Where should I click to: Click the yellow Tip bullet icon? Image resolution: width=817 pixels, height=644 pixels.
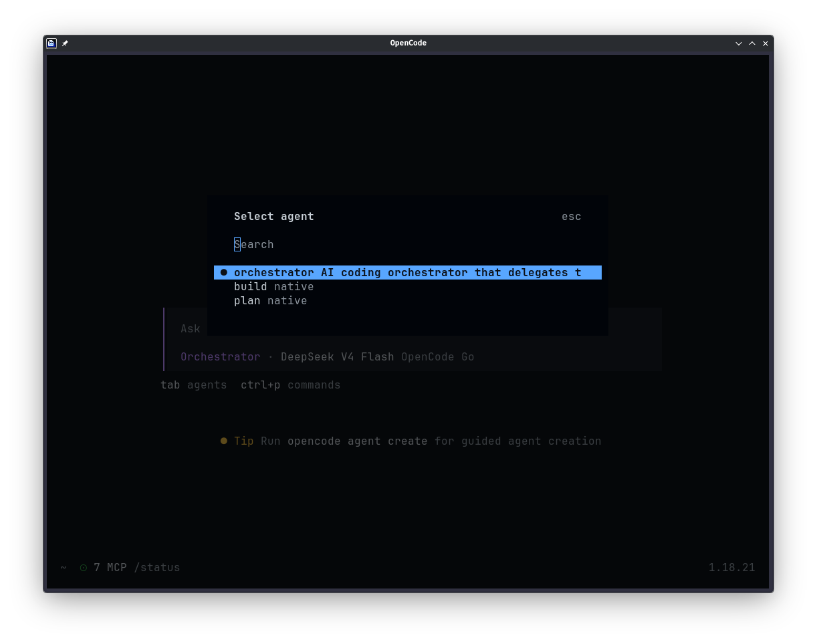tap(224, 441)
